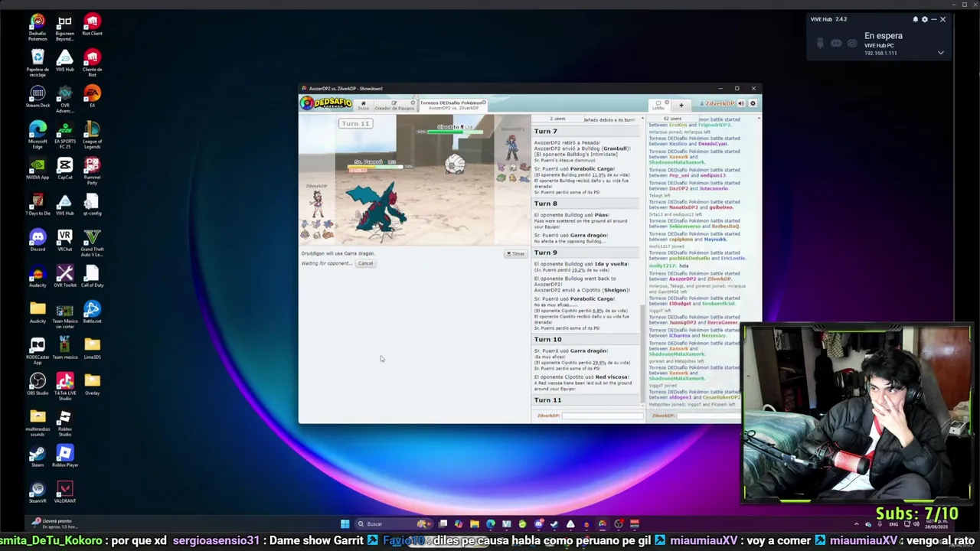Cancel the chosen Garra dragón move

(x=365, y=263)
